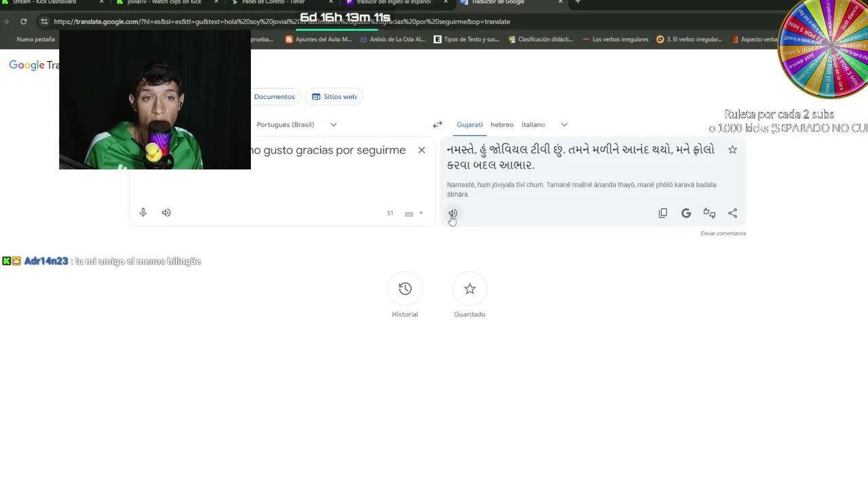Open 3. El verbo: irregular bookmark

point(689,39)
